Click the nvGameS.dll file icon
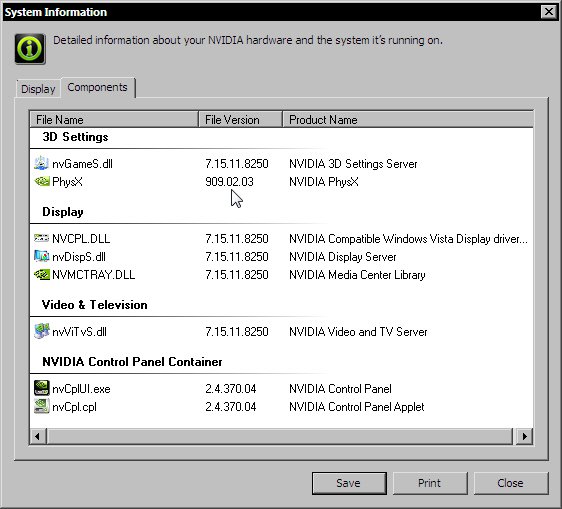Image resolution: width=562 pixels, height=509 pixels. [x=41, y=163]
